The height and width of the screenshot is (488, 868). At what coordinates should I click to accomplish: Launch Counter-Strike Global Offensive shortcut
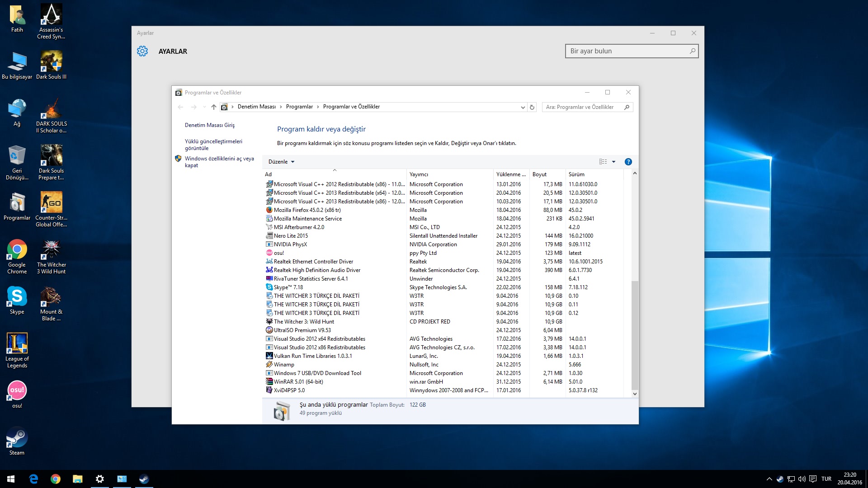(51, 209)
